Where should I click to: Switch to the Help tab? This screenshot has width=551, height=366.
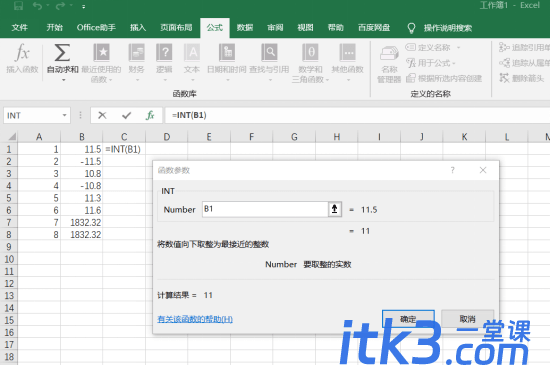point(335,28)
